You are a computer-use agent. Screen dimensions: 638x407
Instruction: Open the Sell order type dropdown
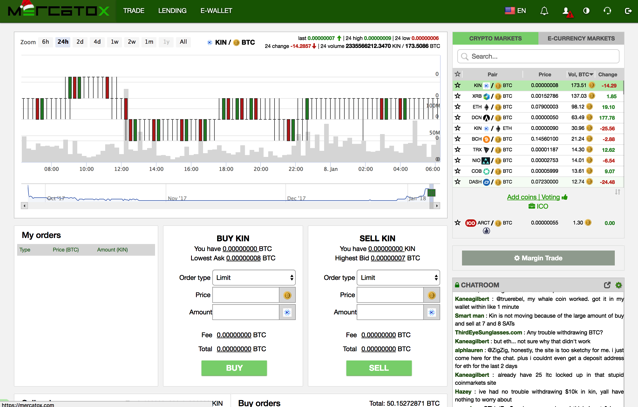pyautogui.click(x=398, y=278)
